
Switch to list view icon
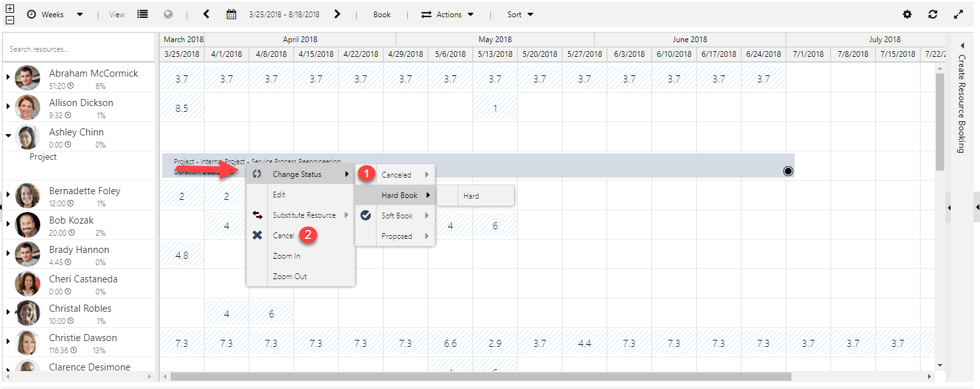143,14
